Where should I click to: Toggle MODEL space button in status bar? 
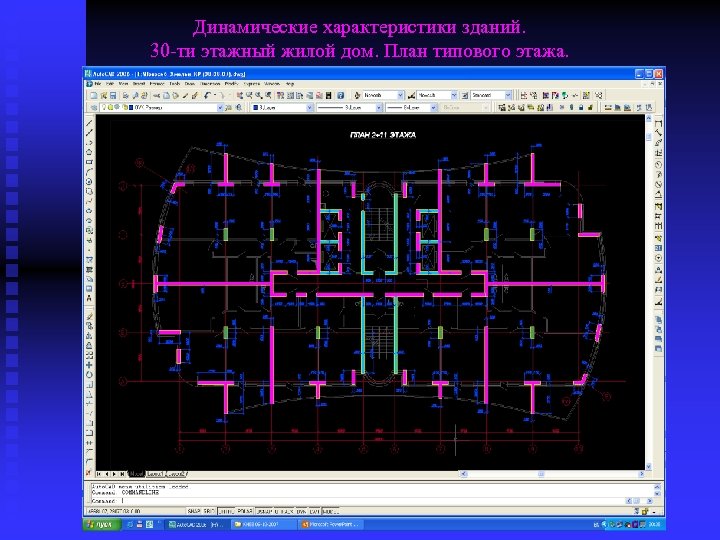(330, 512)
